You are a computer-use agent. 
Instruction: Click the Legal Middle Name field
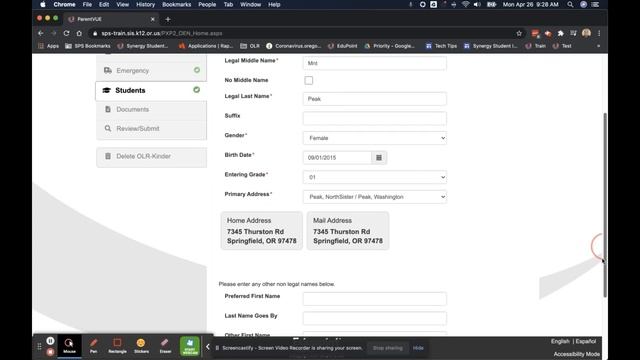[x=374, y=63]
